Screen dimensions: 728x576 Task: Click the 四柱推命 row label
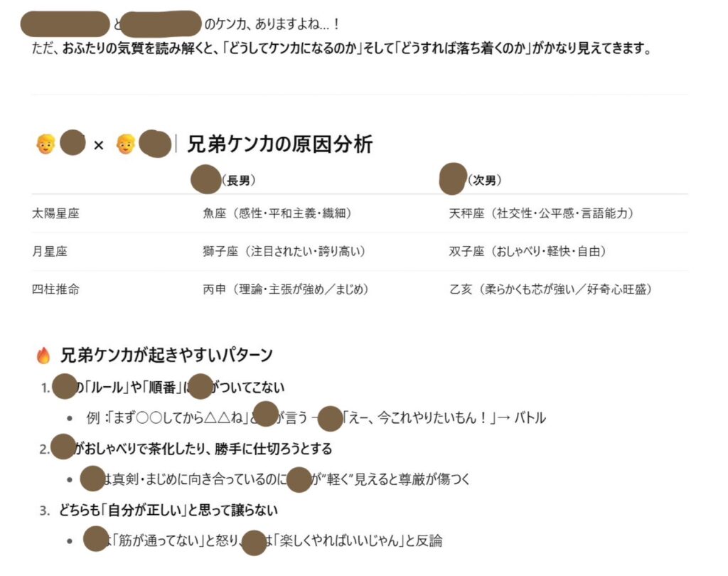pos(55,289)
